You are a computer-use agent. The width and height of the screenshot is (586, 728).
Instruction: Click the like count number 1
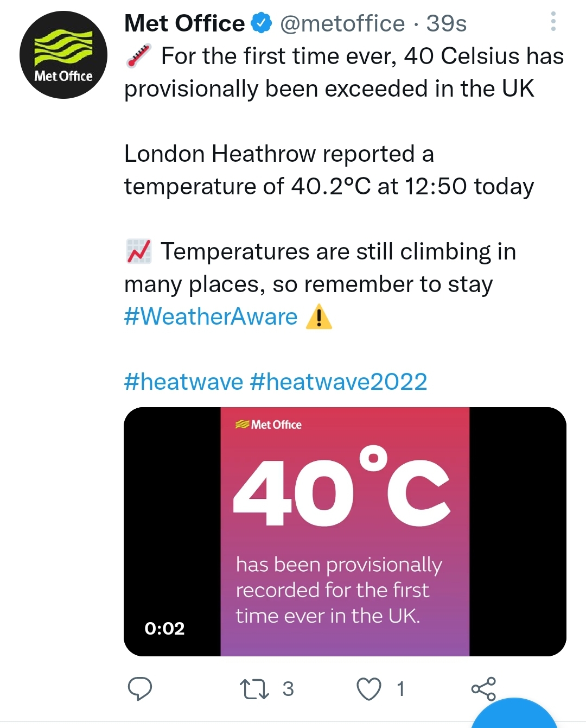[400, 689]
